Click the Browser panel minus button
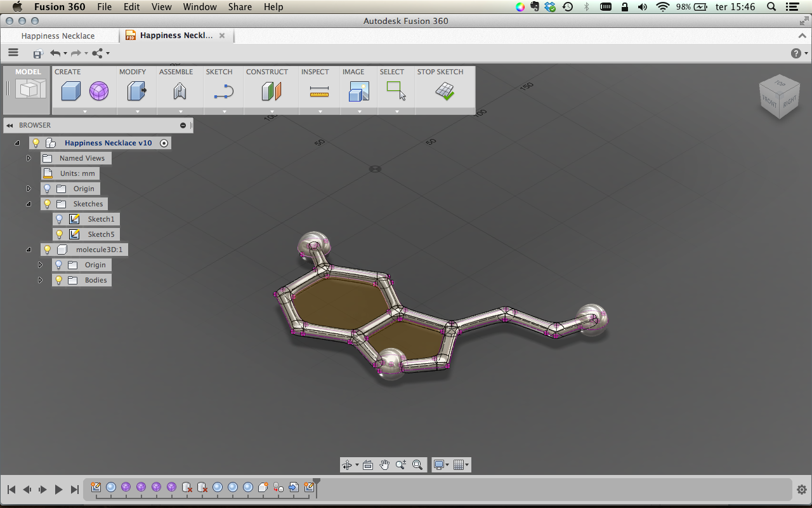Screen dimensions: 812x508 click(183, 125)
